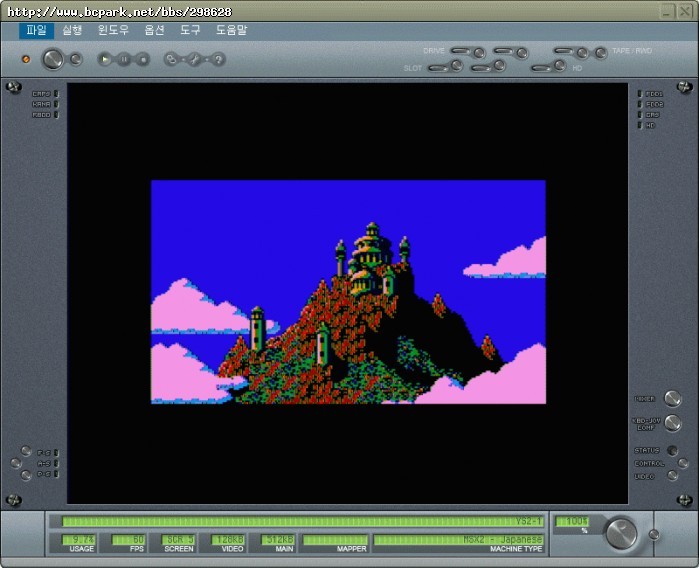This screenshot has height=568, width=700.
Task: Click the FDD2 indicator light
Action: click(x=640, y=104)
